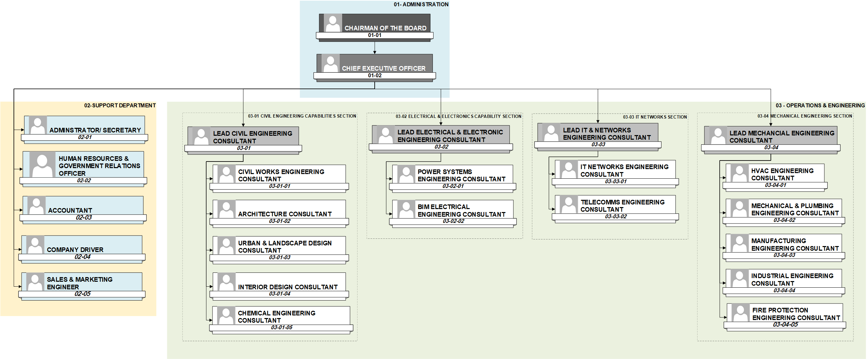The height and width of the screenshot is (359, 868).
Task: Select the 02-Support Department header label
Action: pos(120,105)
